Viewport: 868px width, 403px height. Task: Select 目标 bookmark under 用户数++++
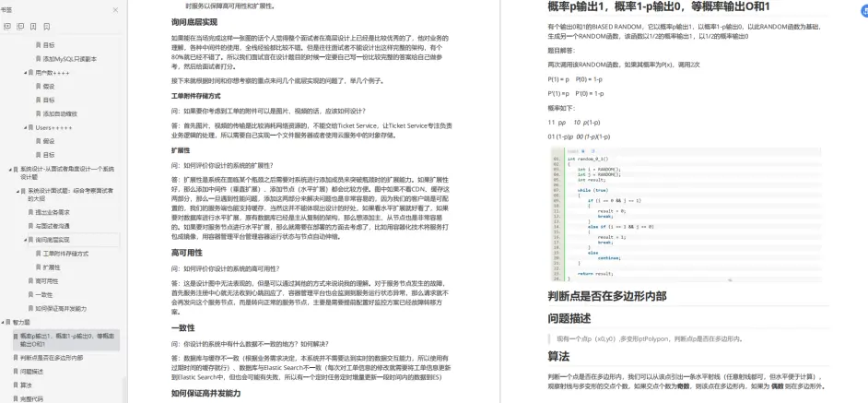tap(49, 101)
